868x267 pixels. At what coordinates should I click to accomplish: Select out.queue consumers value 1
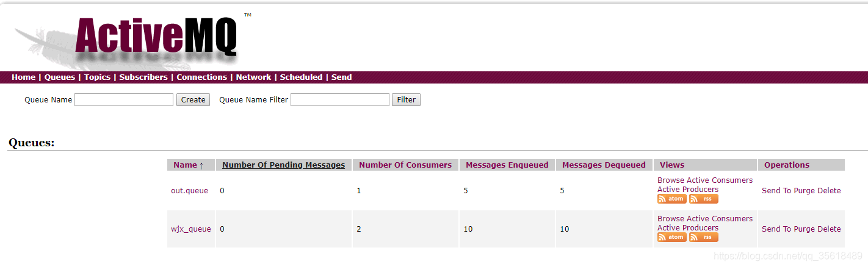point(359,191)
